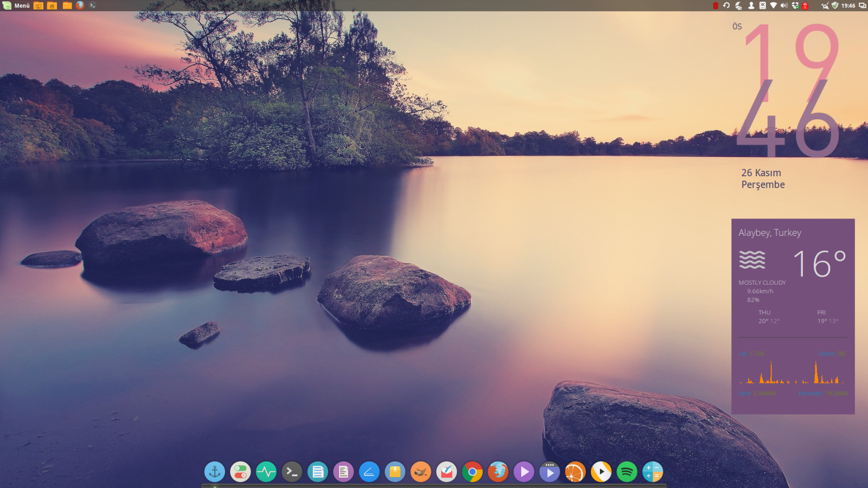This screenshot has width=868, height=488.
Task: Open the settings toggles app in the dock
Action: pyautogui.click(x=240, y=472)
